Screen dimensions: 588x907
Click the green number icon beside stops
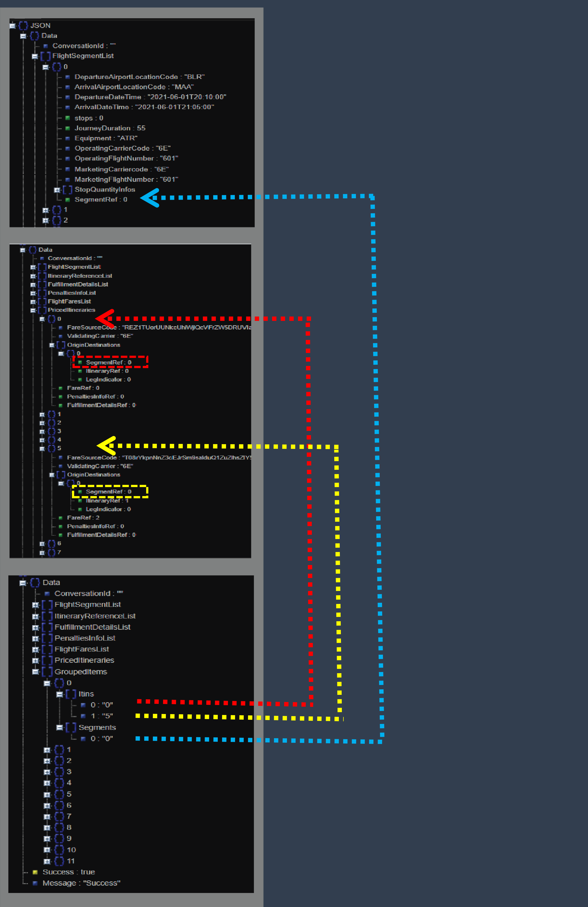67,118
